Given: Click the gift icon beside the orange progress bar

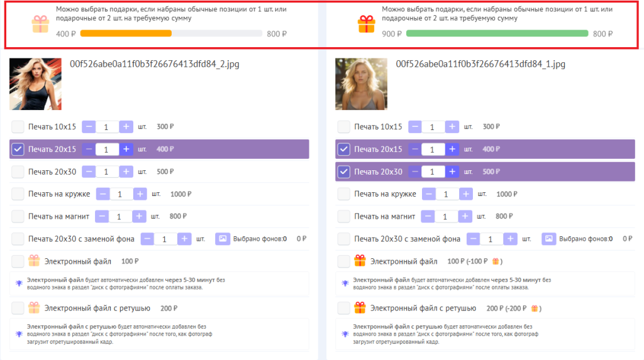Looking at the screenshot, I should coord(40,25).
